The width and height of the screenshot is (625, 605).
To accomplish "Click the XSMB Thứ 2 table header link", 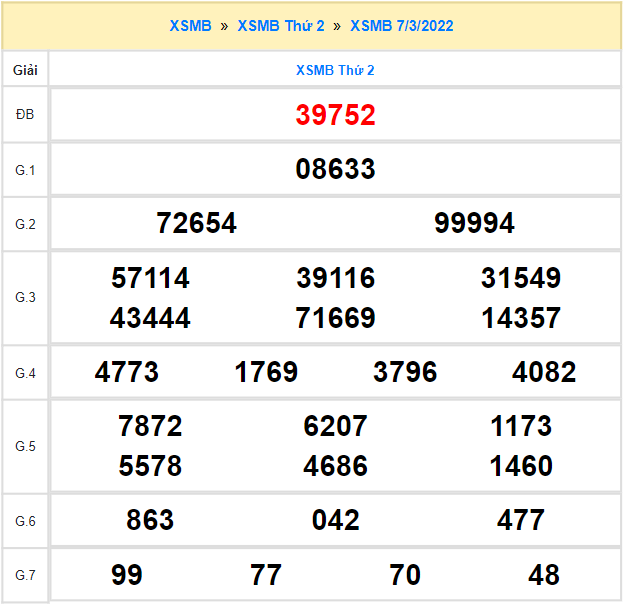I will point(335,70).
